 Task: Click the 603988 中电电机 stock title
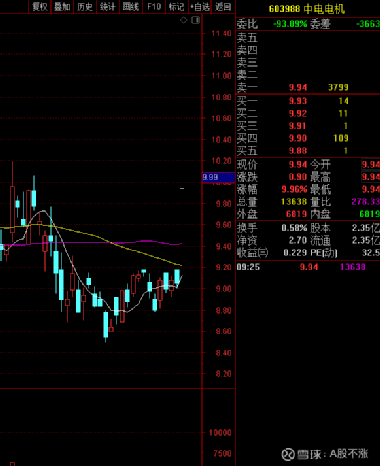click(307, 9)
